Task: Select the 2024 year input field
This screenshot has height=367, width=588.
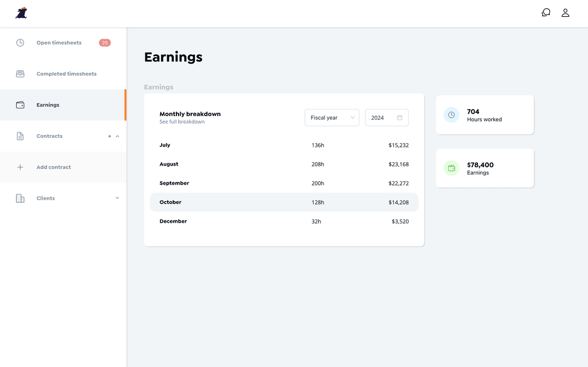Action: pos(380,118)
